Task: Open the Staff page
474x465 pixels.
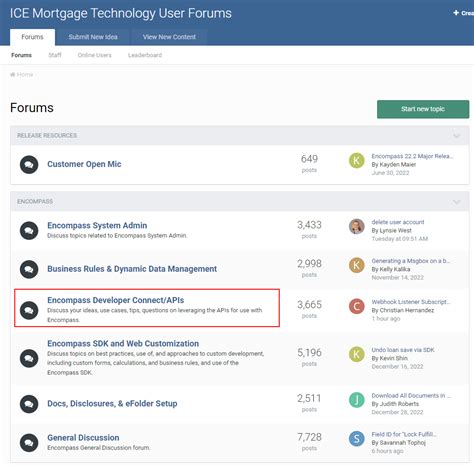Action: (x=55, y=55)
